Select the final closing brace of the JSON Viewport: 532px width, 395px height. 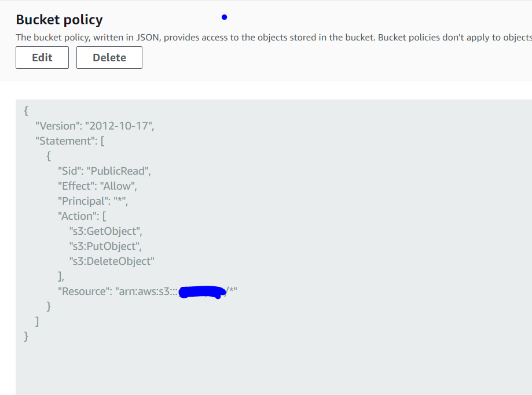coord(25,335)
